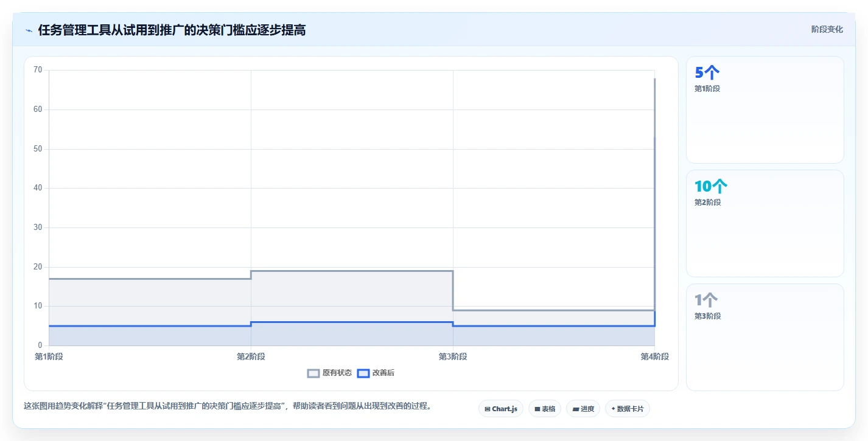868x441 pixels.
Task: Click the 10个 value text
Action: coord(711,186)
